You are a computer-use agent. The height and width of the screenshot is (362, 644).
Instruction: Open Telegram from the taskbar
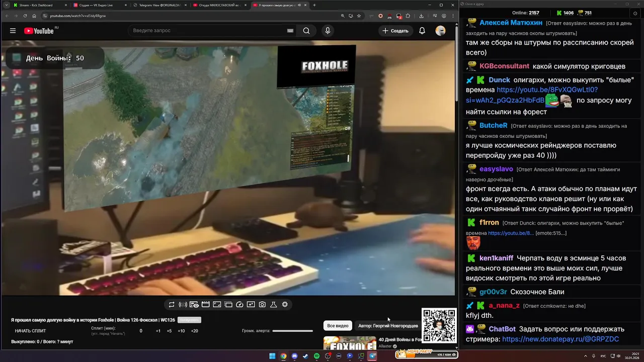372,356
